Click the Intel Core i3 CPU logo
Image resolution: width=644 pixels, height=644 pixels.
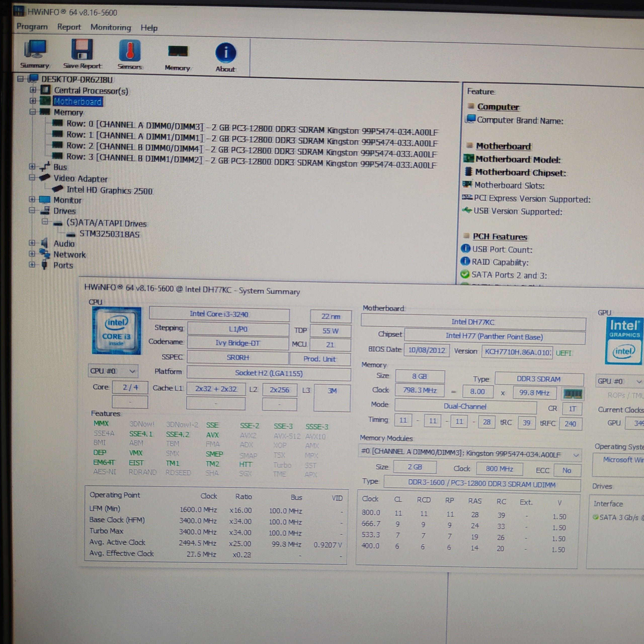(x=116, y=331)
